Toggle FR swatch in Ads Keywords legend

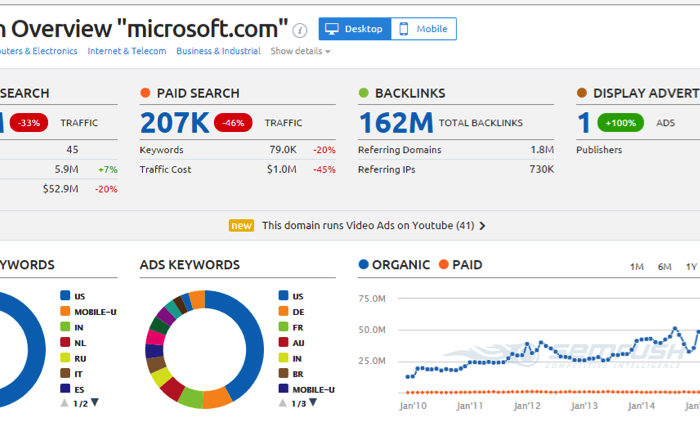tap(283, 327)
